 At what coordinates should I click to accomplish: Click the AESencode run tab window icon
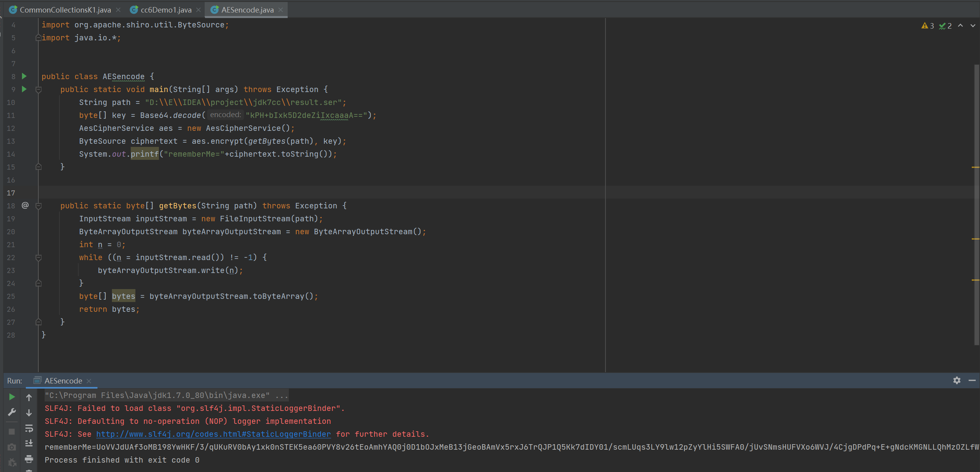pyautogui.click(x=38, y=380)
